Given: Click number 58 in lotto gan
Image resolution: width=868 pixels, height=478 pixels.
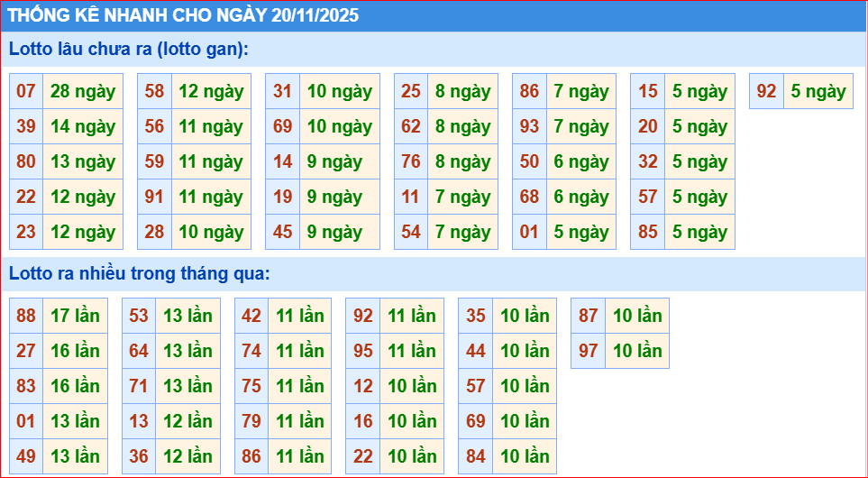Looking at the screenshot, I should click(x=154, y=91).
